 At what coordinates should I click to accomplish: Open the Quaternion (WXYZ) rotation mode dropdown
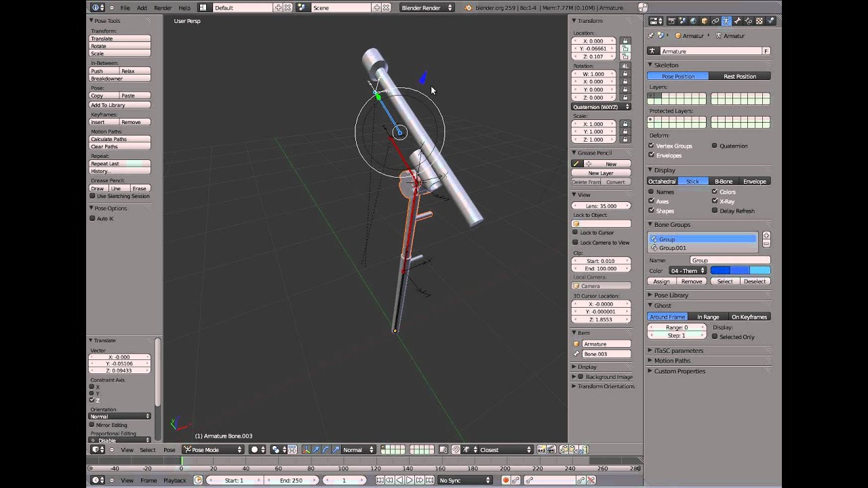[x=601, y=107]
